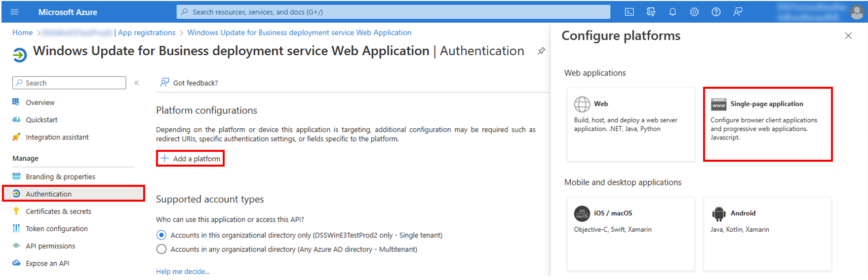This screenshot has height=280, width=868.
Task: Select multitenant accounts radio option
Action: coord(161,249)
